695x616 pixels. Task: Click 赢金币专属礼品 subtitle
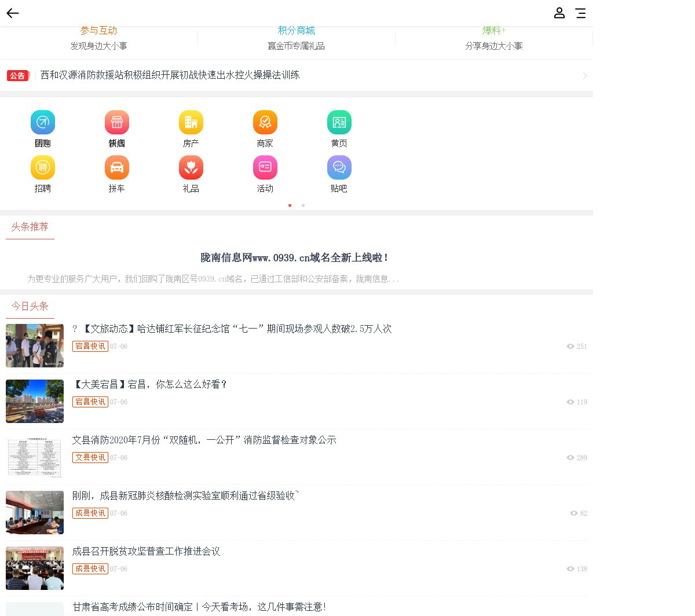pos(297,46)
